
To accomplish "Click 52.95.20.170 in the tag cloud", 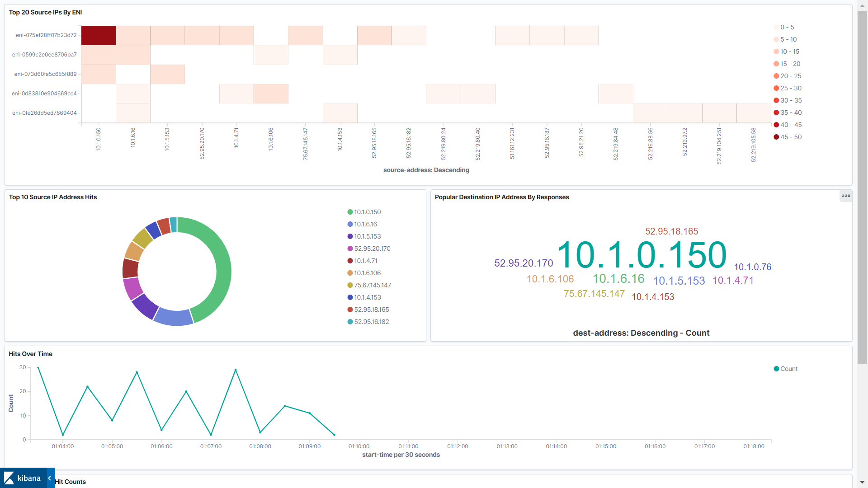I will pos(524,263).
